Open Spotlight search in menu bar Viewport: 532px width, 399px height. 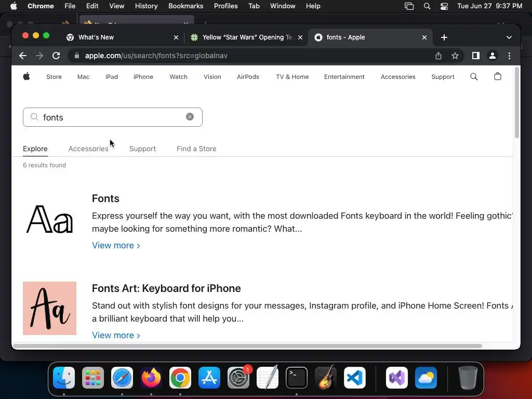[427, 6]
